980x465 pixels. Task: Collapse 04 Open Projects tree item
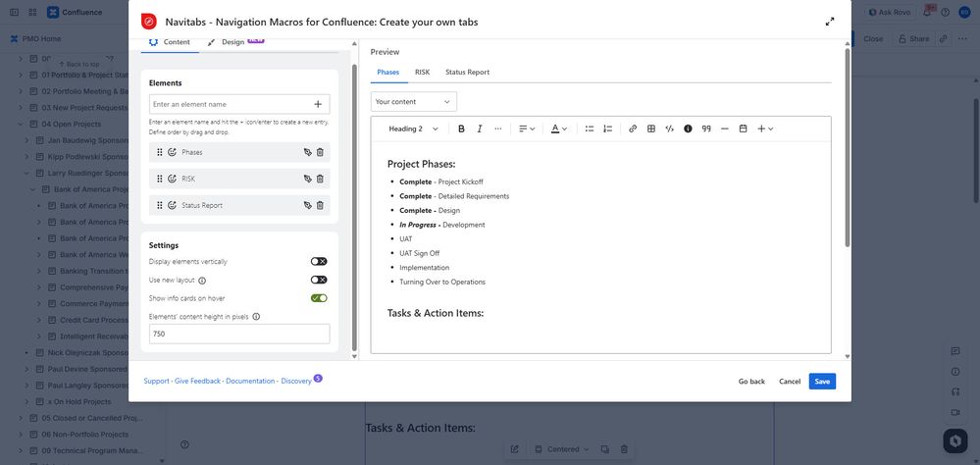point(21,124)
